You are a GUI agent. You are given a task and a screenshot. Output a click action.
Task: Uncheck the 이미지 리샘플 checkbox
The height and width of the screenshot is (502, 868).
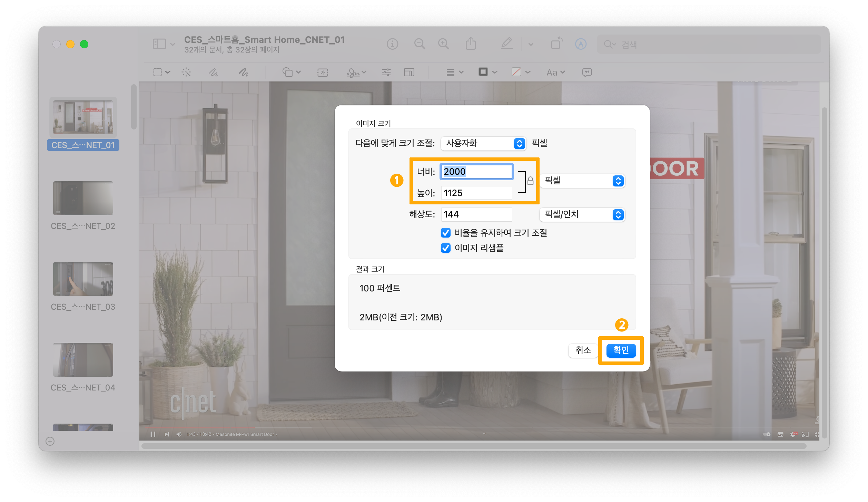coord(446,248)
